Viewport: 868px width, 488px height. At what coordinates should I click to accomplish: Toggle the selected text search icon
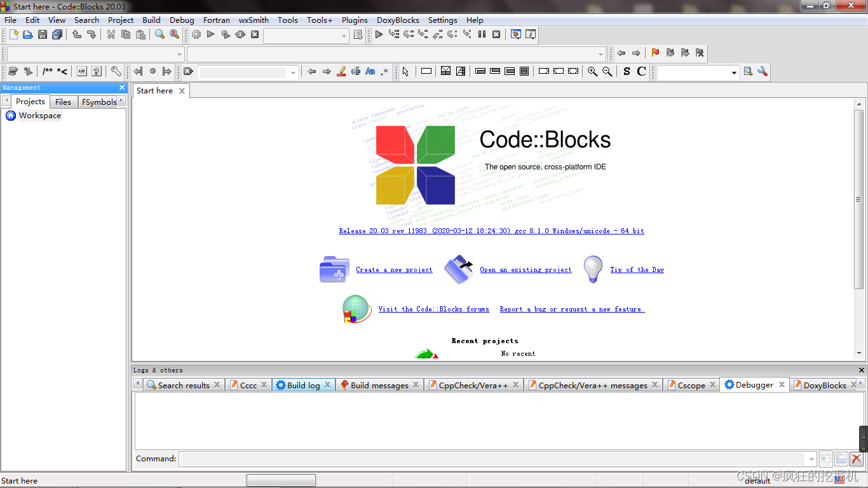356,71
